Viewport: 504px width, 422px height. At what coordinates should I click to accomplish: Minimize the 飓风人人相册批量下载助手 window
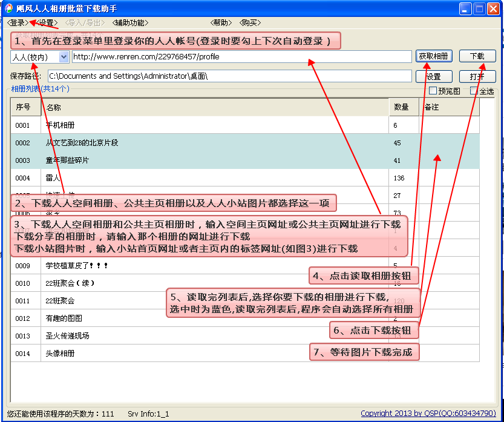click(x=465, y=8)
